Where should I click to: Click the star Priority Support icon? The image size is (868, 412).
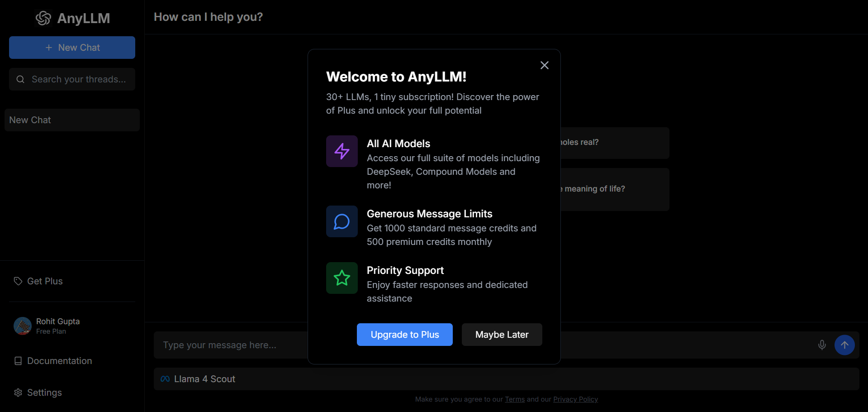(342, 278)
